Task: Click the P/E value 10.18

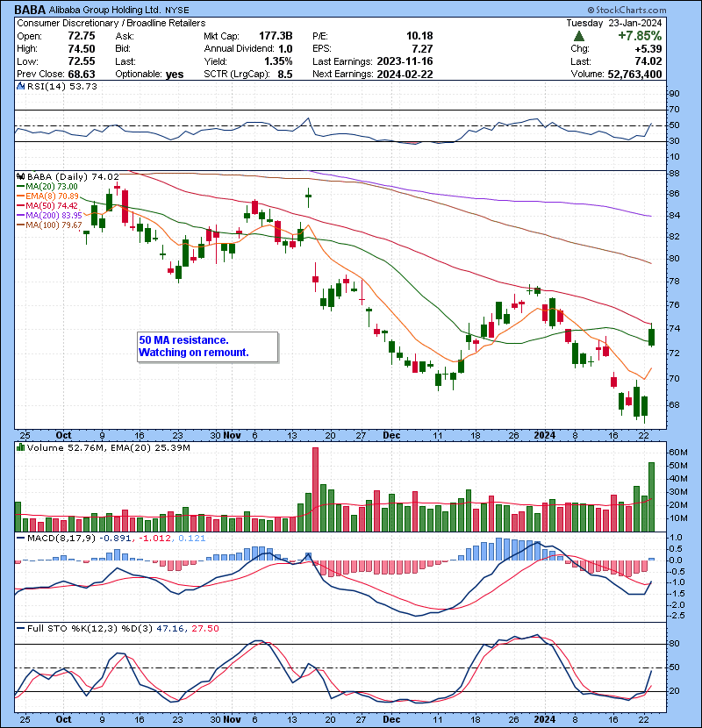Action: point(419,36)
